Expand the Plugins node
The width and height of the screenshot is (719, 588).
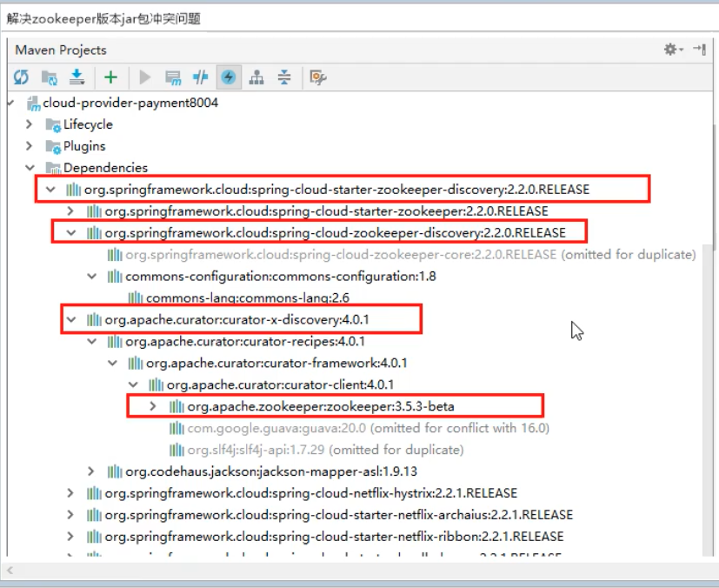tap(30, 146)
